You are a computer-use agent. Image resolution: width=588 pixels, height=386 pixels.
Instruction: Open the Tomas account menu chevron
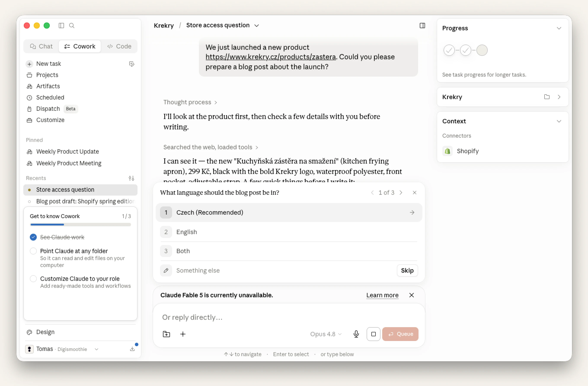(96, 349)
